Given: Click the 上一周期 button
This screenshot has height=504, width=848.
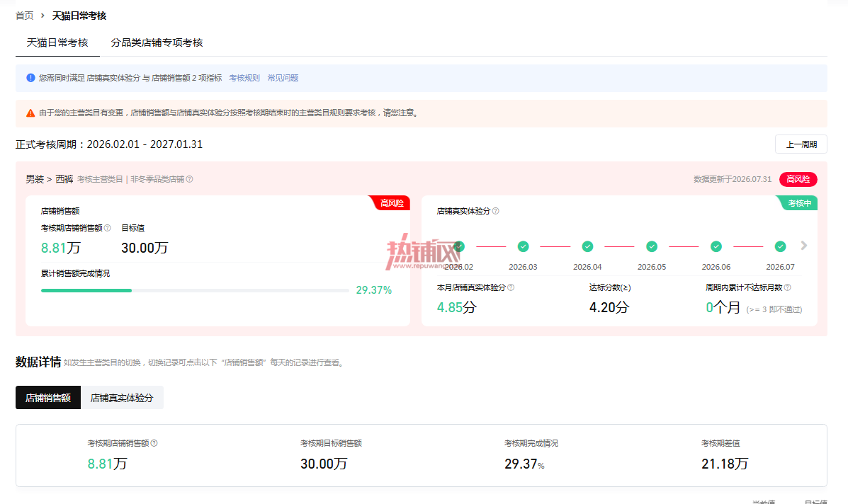Looking at the screenshot, I should (x=801, y=144).
